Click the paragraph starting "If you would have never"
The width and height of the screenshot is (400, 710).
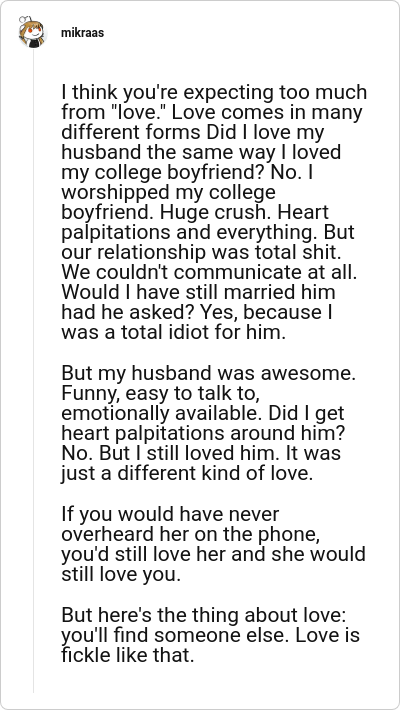pos(213,544)
